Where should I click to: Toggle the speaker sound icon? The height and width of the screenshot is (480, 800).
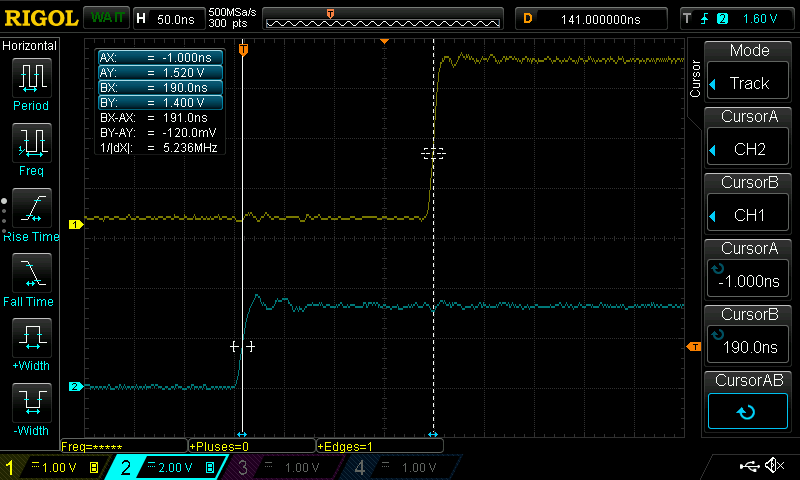(x=774, y=466)
